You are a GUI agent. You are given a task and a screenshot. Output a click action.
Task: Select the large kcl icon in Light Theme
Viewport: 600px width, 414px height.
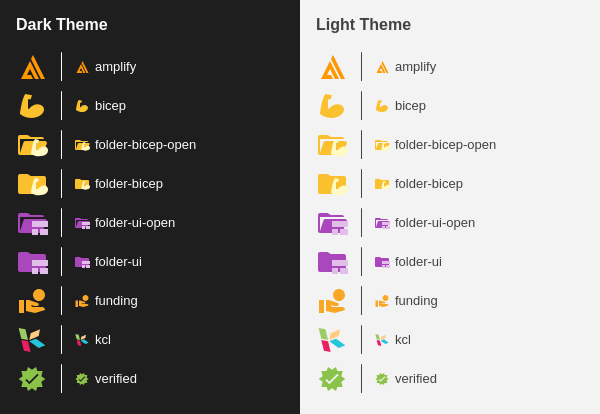click(x=332, y=340)
